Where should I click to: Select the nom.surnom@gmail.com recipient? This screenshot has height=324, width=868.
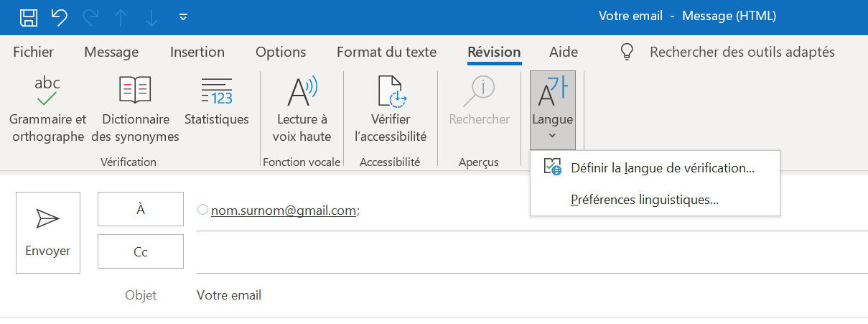[x=283, y=210]
